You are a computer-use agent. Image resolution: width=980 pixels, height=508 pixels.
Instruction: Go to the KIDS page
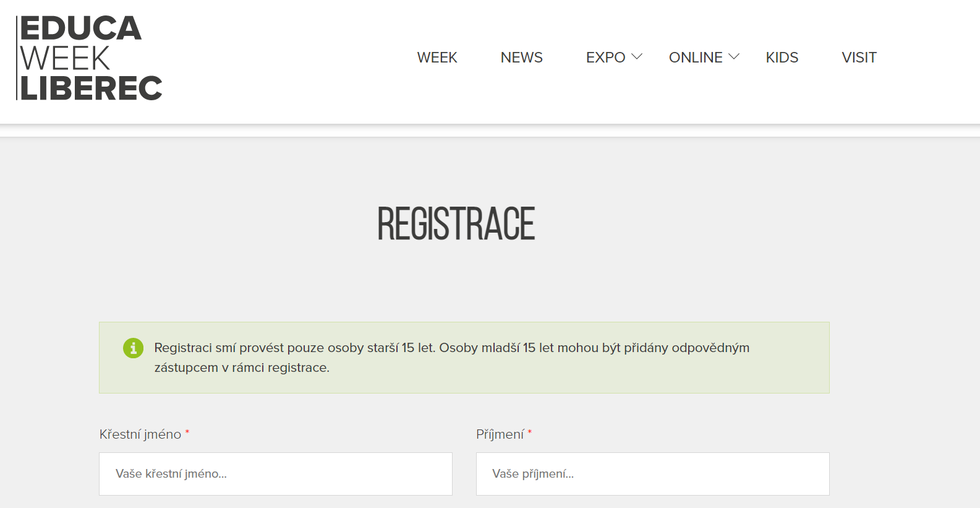coord(782,58)
